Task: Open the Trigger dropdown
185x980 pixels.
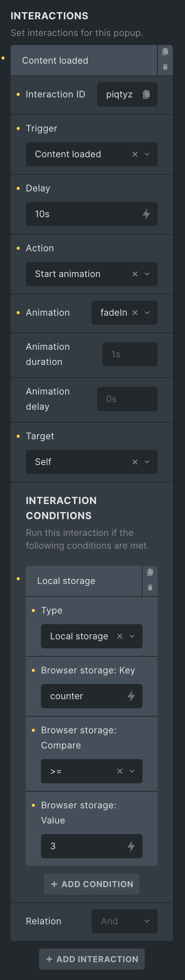Action: (147, 154)
